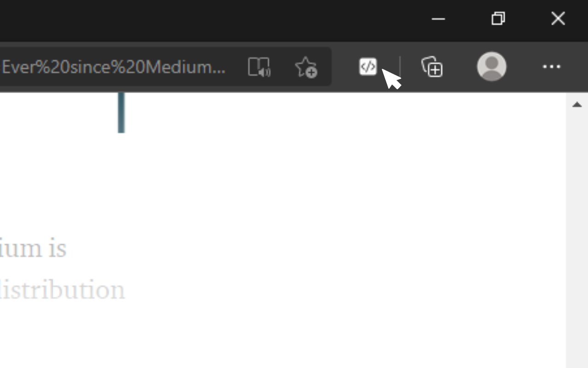Click the page text "ium is"
The height and width of the screenshot is (368, 588).
[33, 248]
